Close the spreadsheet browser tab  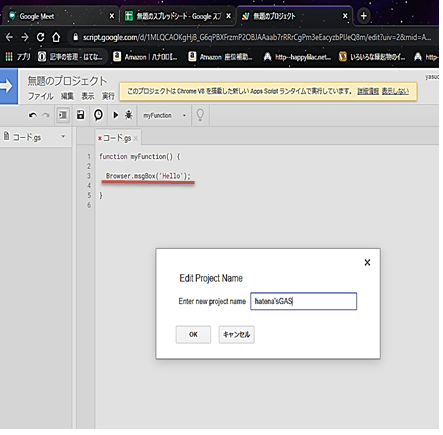228,16
